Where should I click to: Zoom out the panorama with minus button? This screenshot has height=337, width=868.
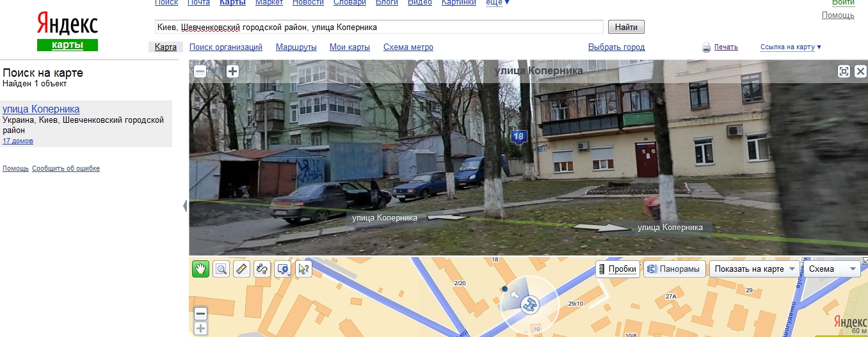point(200,72)
